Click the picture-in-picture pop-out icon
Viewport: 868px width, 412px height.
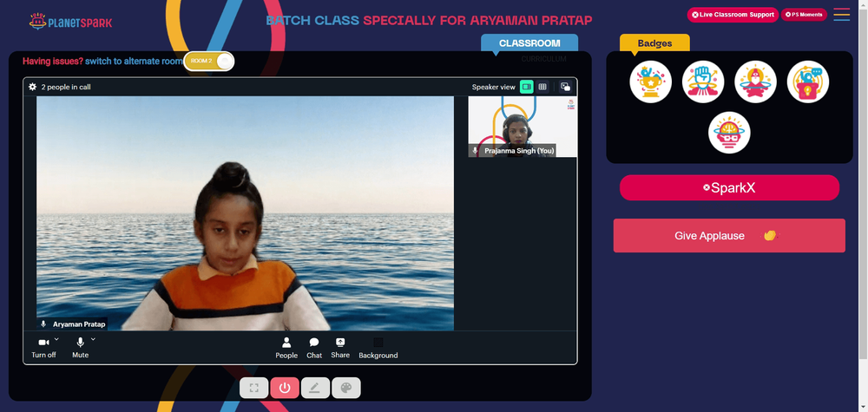click(x=565, y=87)
